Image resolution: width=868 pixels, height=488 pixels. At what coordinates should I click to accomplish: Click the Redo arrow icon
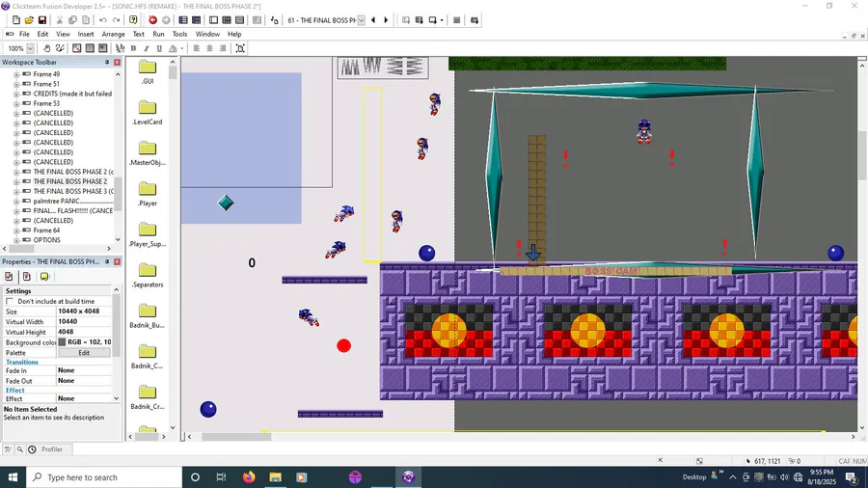116,20
